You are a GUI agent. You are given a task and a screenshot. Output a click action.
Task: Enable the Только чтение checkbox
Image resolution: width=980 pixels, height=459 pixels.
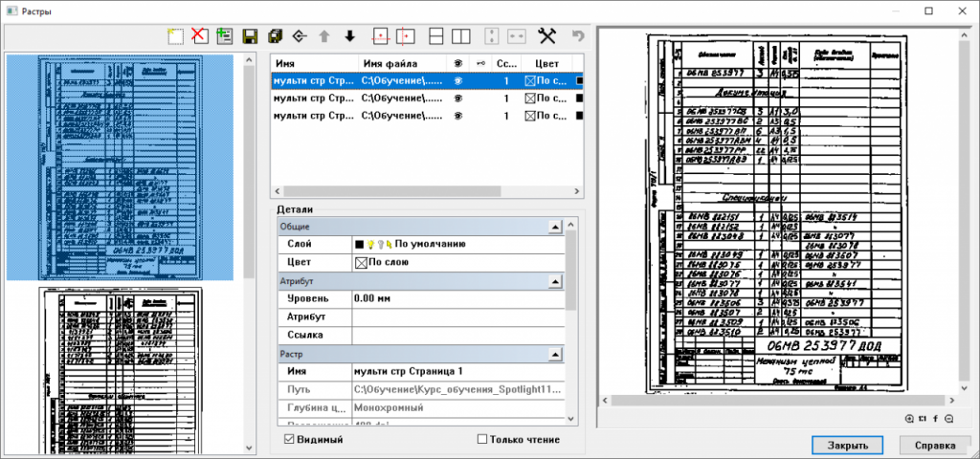point(482,440)
